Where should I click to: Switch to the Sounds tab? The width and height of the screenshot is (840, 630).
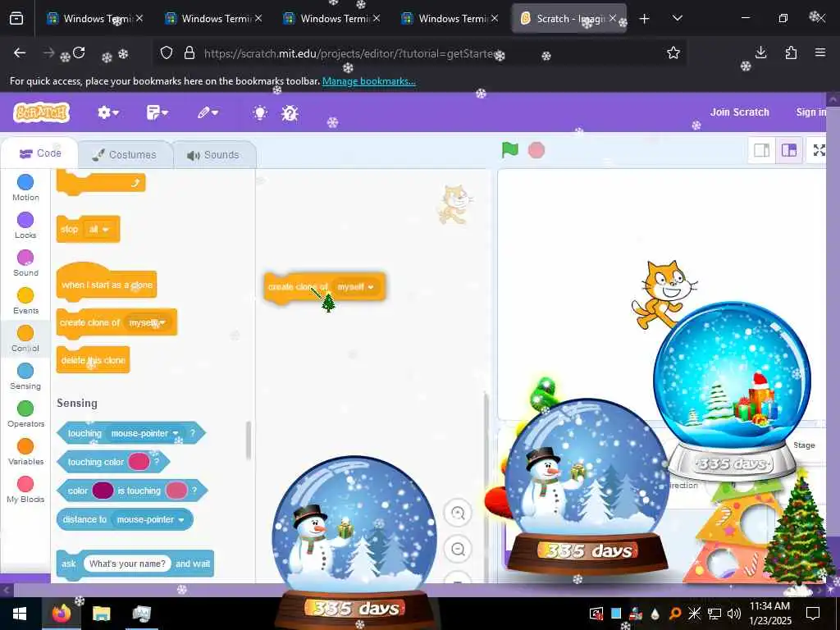coord(213,155)
